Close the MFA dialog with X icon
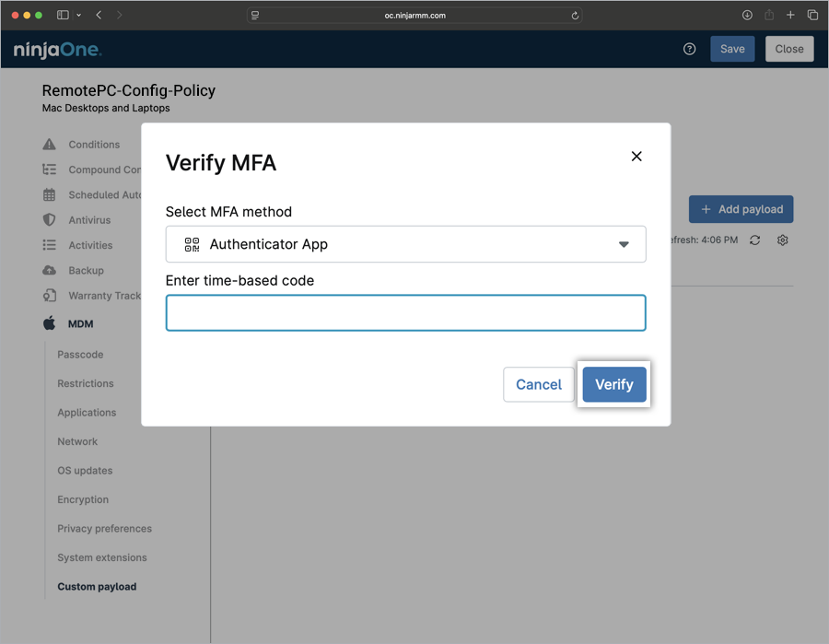This screenshot has height=644, width=829. pos(636,157)
